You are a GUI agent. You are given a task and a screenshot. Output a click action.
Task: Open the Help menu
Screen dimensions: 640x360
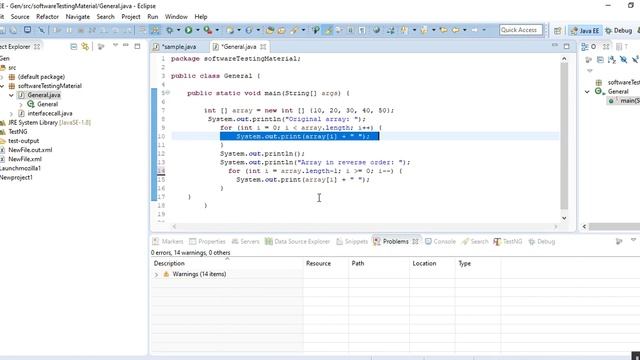(x=200, y=17)
